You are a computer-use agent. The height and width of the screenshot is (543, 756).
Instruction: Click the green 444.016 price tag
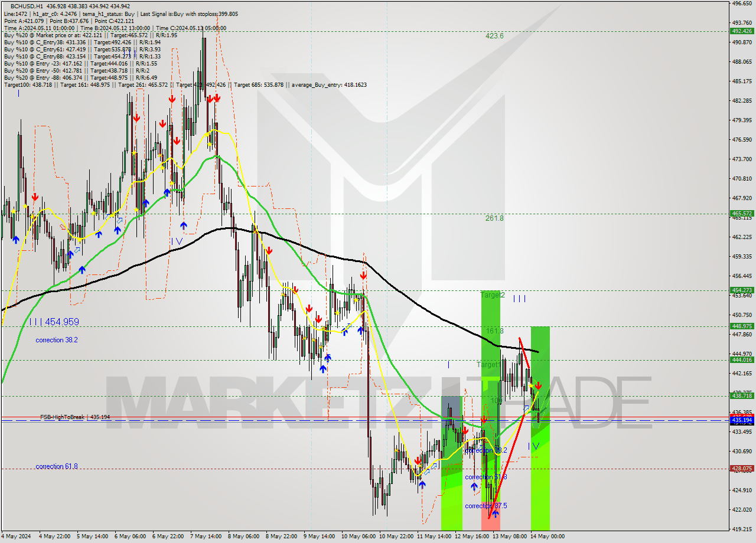coord(742,360)
